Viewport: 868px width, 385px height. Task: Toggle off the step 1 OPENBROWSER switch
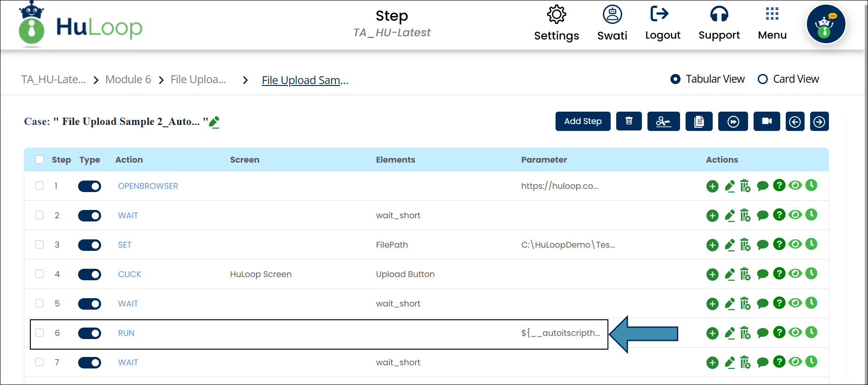click(x=90, y=186)
